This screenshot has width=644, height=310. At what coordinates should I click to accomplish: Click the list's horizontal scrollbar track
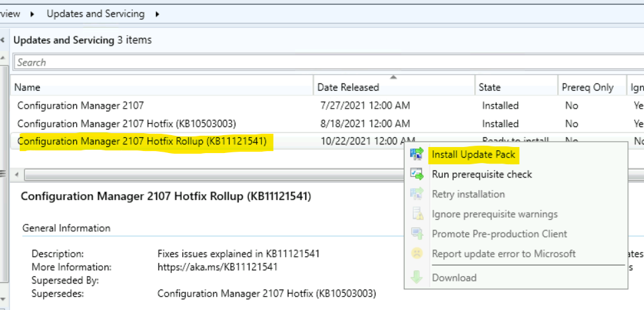tap(214, 175)
